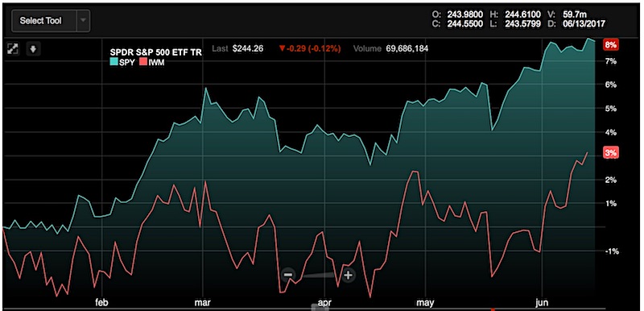Open the Select Tool dropdown arrow
The width and height of the screenshot is (644, 311).
tap(83, 20)
